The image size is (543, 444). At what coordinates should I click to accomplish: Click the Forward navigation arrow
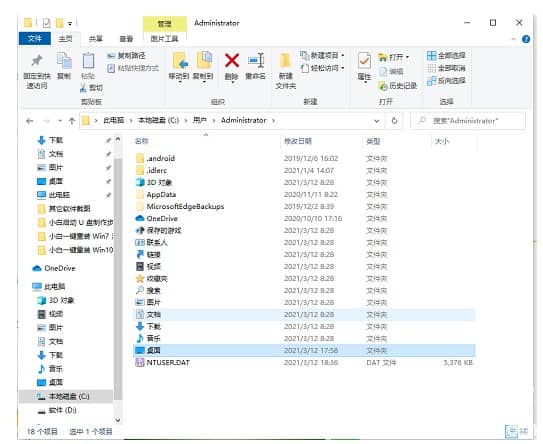tap(47, 121)
